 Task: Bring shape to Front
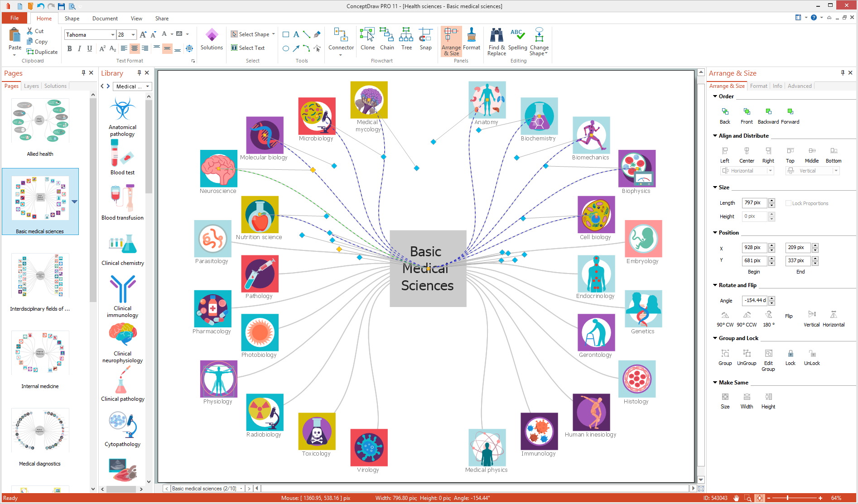pos(747,116)
